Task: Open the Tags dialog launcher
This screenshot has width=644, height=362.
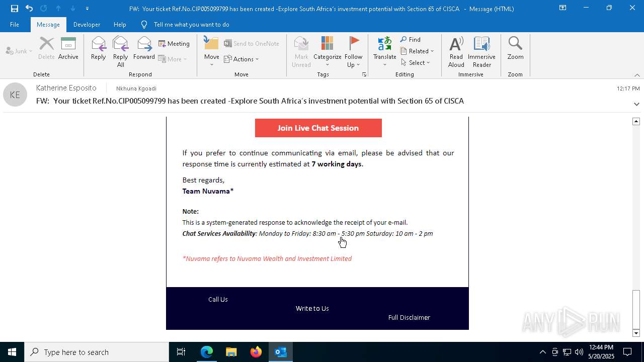Action: [x=364, y=74]
